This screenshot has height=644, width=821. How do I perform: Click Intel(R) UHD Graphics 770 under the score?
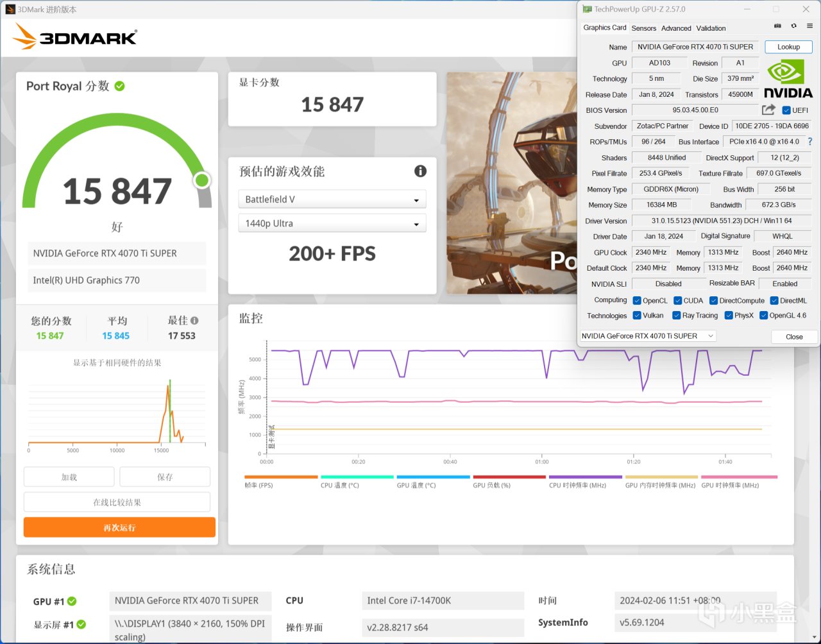pos(117,280)
